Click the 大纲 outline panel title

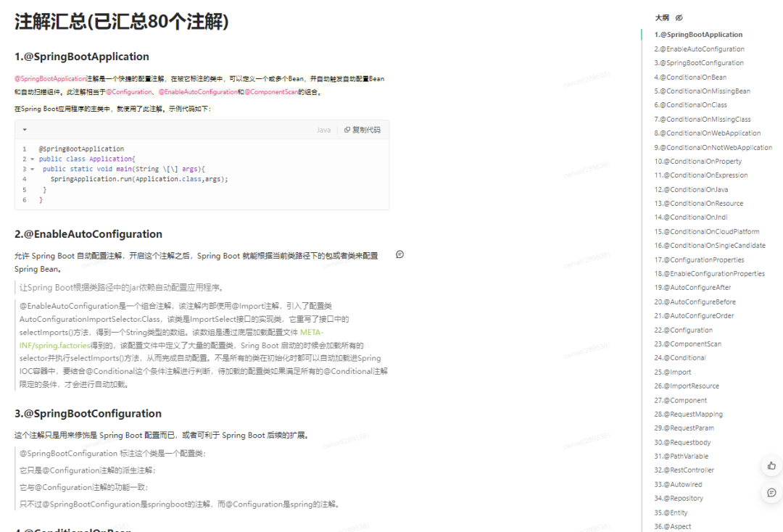tap(662, 18)
